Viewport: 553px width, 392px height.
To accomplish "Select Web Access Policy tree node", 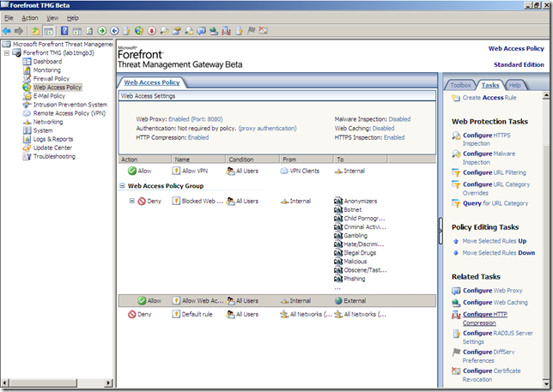I will click(58, 87).
